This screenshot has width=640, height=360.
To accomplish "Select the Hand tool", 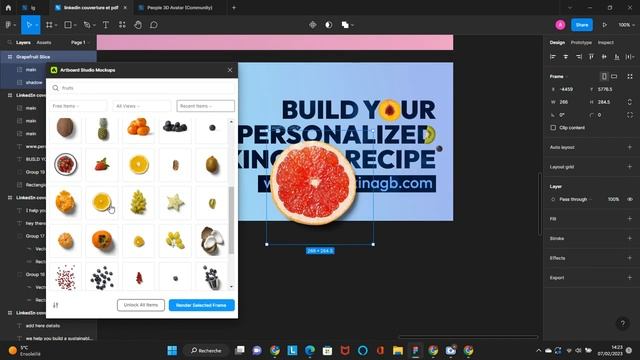I will click(x=138, y=25).
